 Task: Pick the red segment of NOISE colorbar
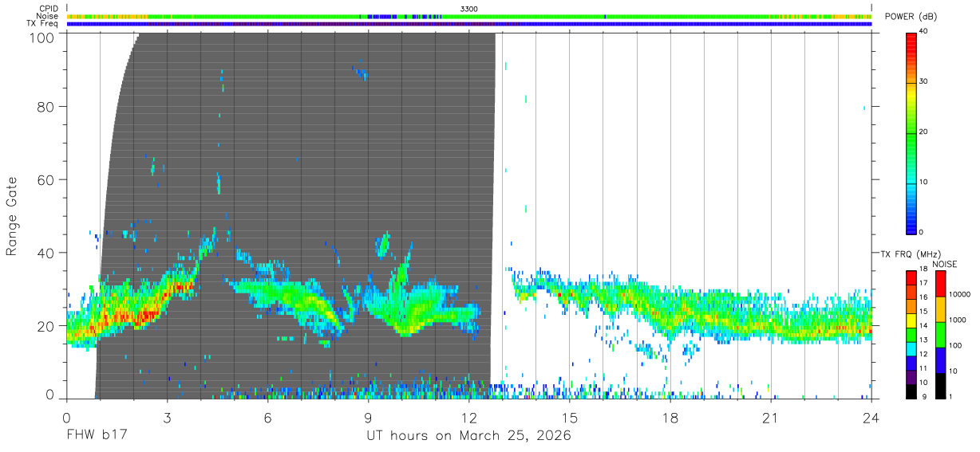pos(940,284)
